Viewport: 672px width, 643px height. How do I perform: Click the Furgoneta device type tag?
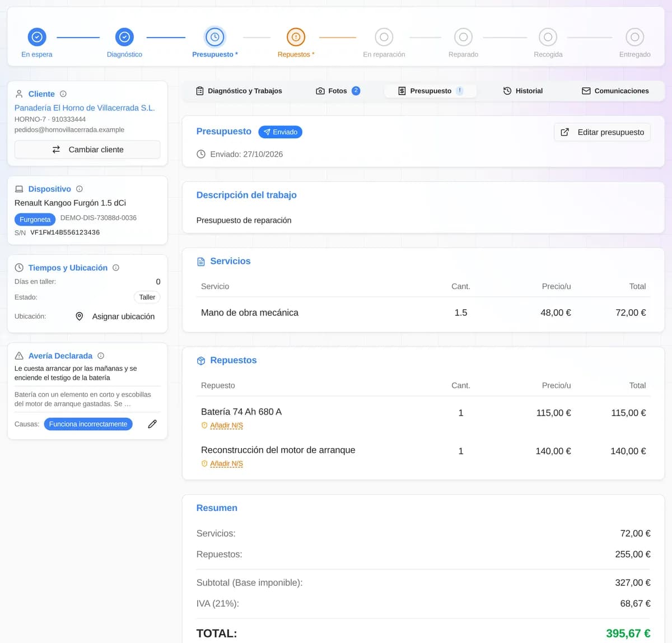coord(35,220)
